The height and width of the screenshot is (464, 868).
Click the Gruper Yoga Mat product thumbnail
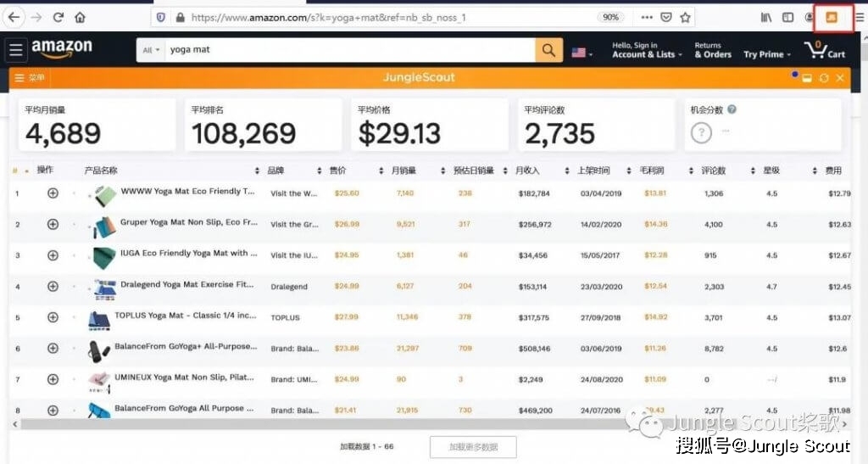(x=103, y=226)
